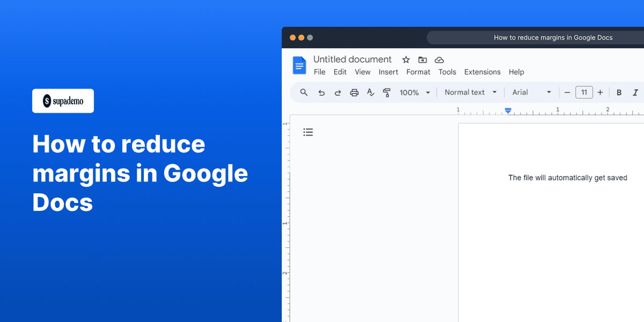Run spelling and grammar check
This screenshot has height=322, width=644.
[x=370, y=92]
